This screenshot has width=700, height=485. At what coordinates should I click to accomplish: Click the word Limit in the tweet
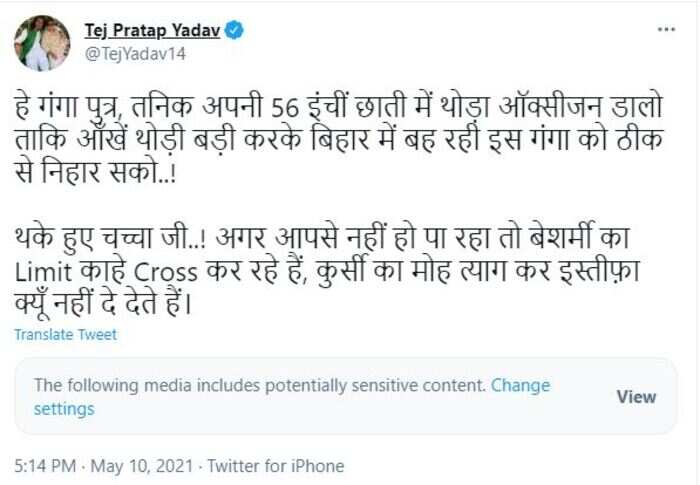(43, 271)
